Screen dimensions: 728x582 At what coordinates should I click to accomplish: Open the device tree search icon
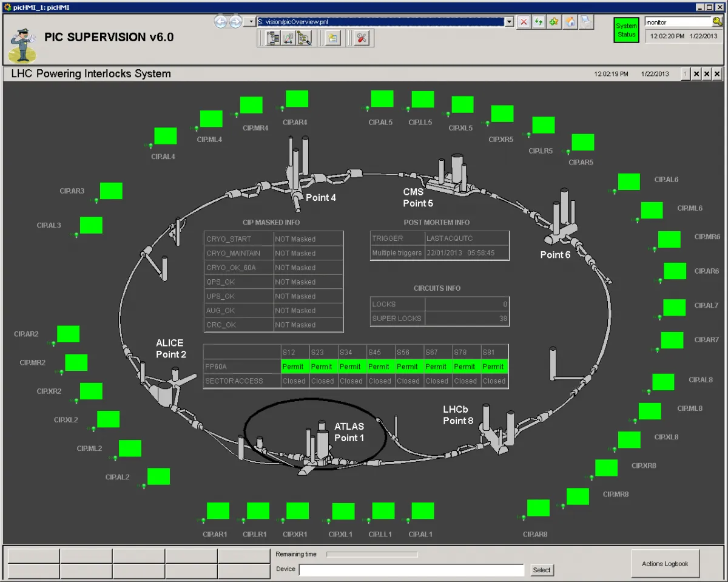tap(304, 38)
